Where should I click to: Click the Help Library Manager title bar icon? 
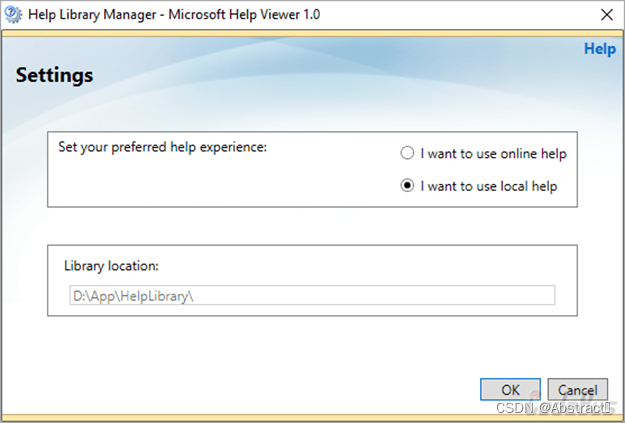click(14, 14)
